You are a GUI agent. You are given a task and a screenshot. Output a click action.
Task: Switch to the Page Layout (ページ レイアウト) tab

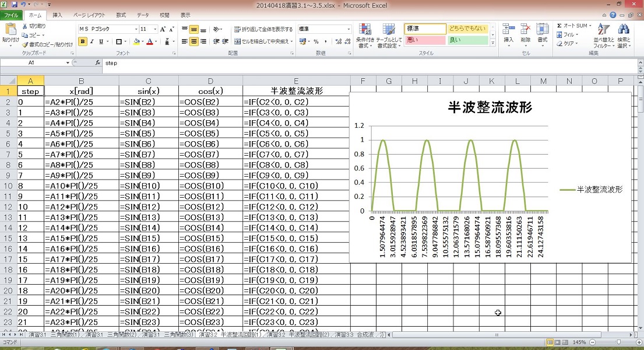pyautogui.click(x=89, y=15)
